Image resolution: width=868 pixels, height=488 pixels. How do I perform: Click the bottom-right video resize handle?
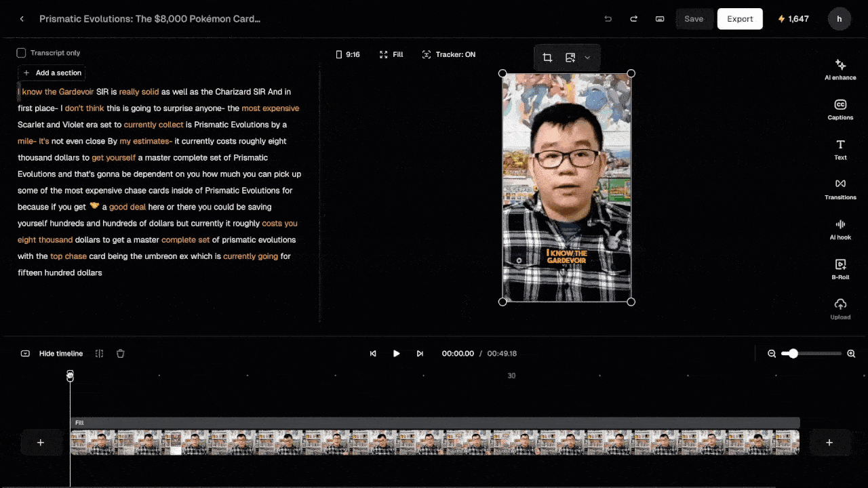631,302
